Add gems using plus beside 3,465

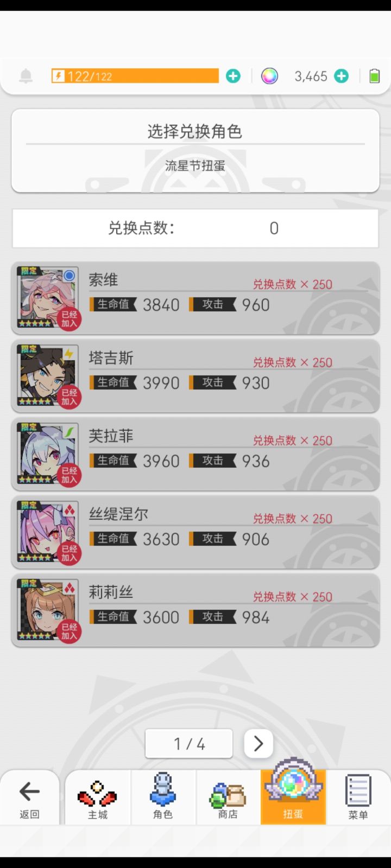pos(341,76)
